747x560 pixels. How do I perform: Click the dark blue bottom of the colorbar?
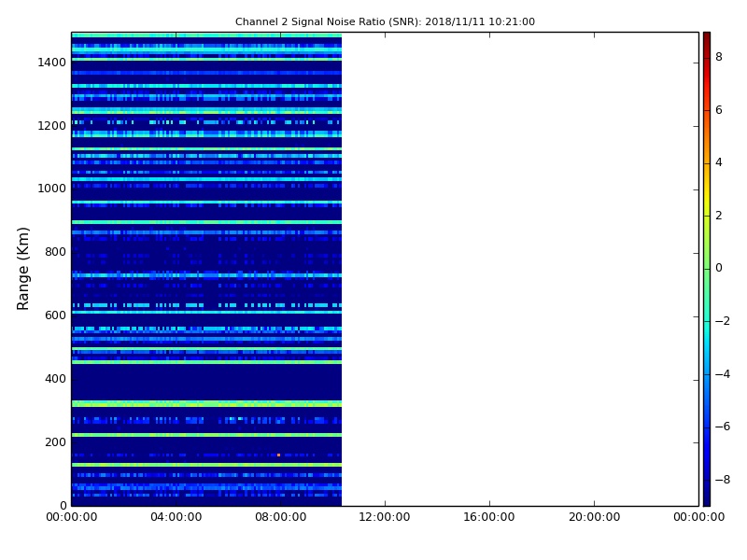click(x=707, y=496)
